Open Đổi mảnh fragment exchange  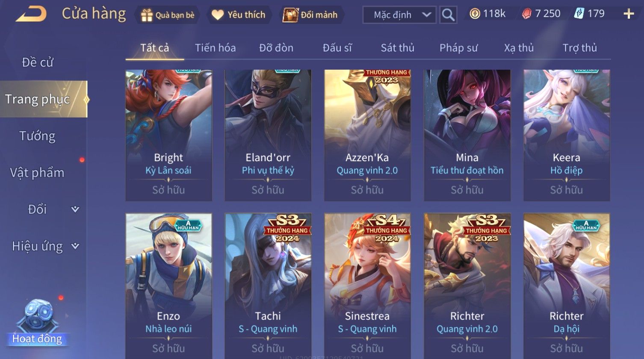click(x=311, y=15)
